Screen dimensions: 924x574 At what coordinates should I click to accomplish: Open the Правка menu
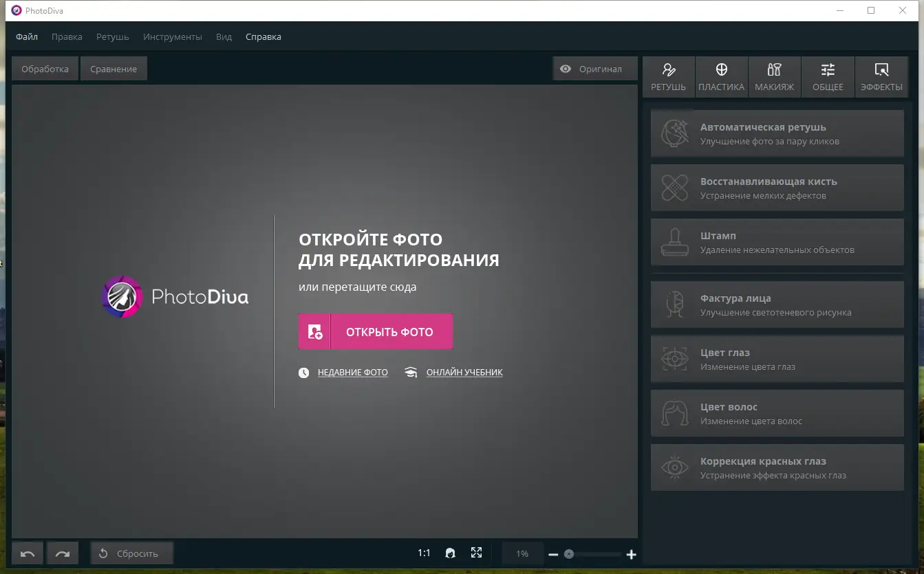pos(67,37)
